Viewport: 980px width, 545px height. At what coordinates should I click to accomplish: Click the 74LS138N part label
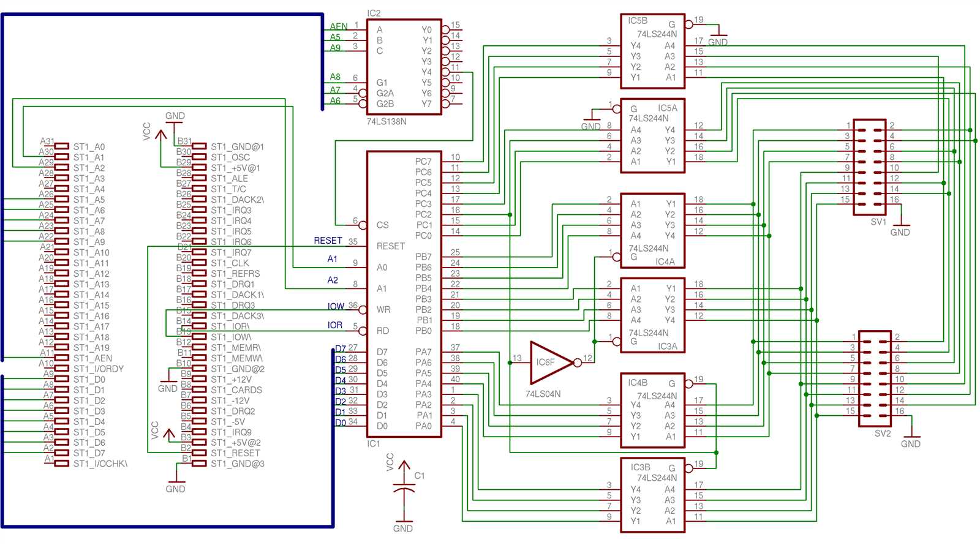386,122
